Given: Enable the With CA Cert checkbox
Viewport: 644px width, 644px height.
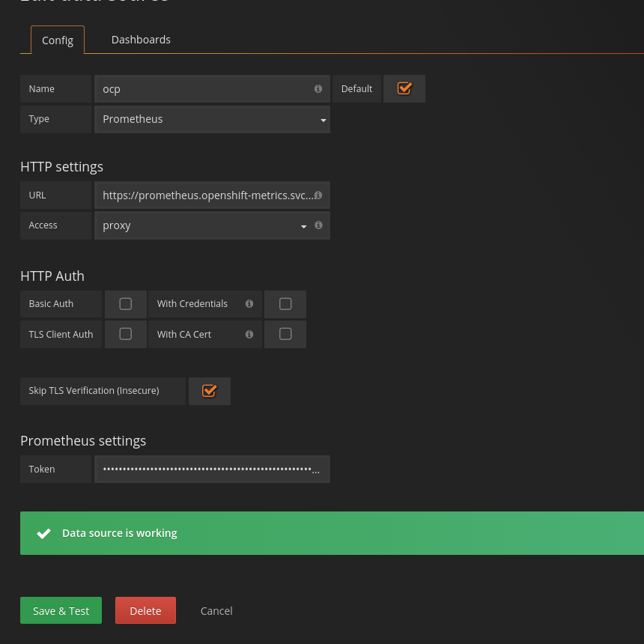Looking at the screenshot, I should point(285,334).
